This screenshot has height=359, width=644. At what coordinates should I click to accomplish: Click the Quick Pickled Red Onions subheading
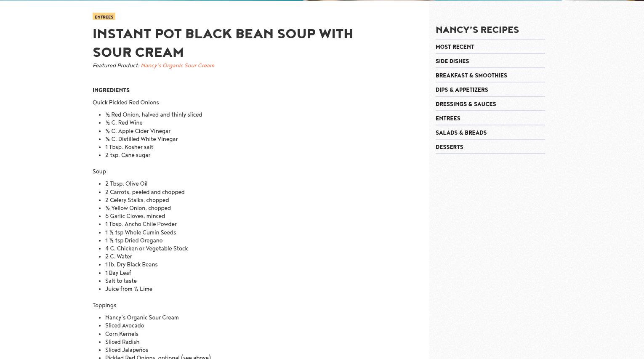125,103
